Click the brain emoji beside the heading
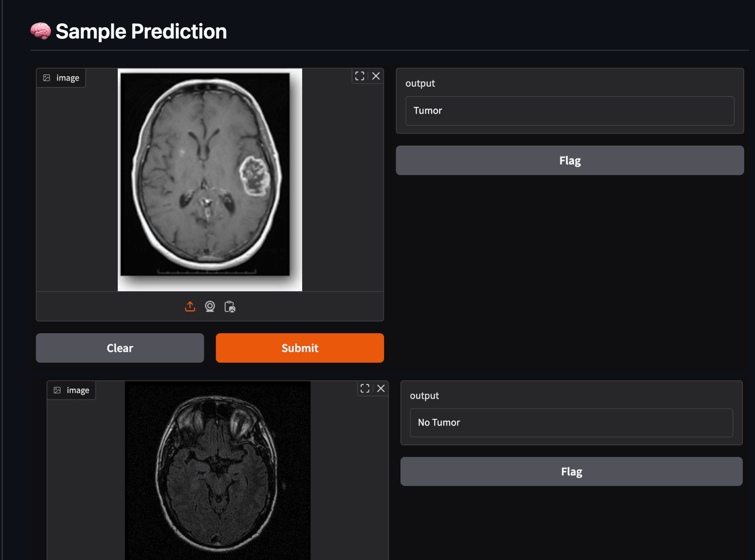This screenshot has width=755, height=560. [x=41, y=32]
